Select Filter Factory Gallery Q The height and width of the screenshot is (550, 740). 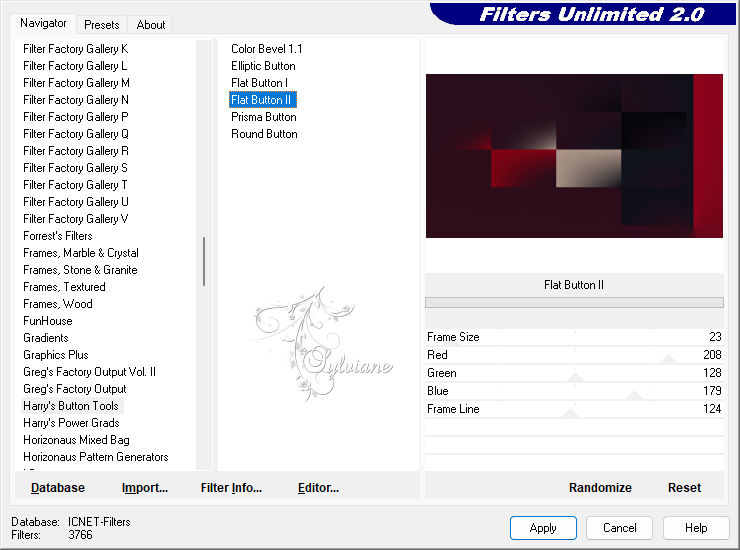76,134
